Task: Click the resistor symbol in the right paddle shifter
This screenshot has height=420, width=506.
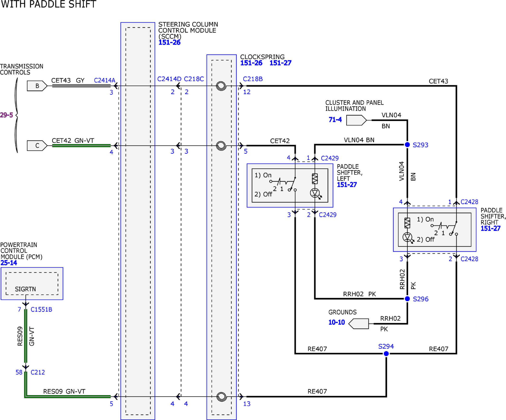Action: (x=407, y=223)
